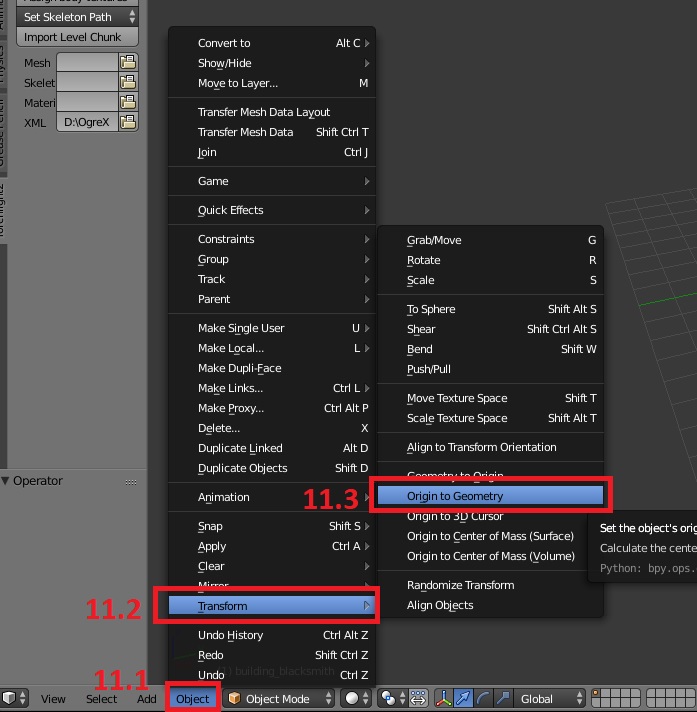Choose Transfer Mesh Data Layout
Screen dimensions: 697x712
click(x=272, y=112)
